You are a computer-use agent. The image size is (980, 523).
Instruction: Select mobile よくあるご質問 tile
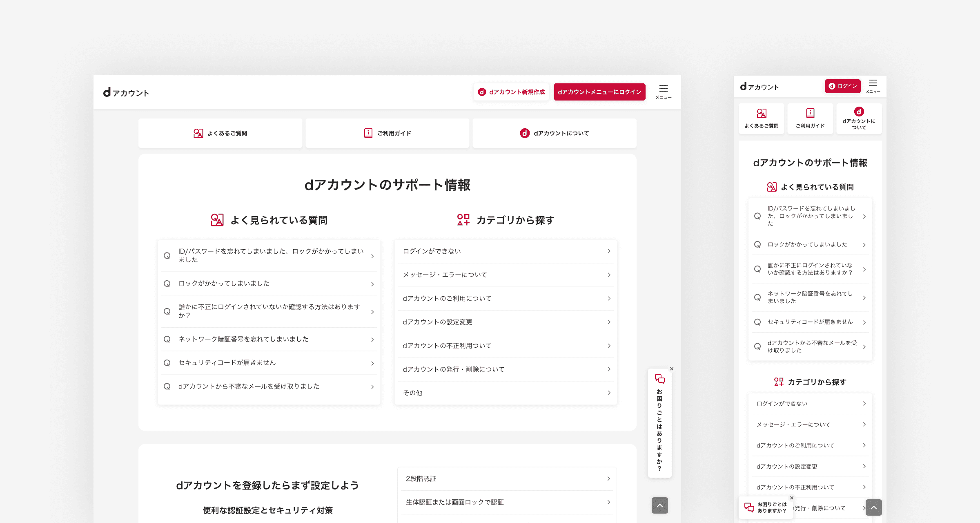pos(761,118)
